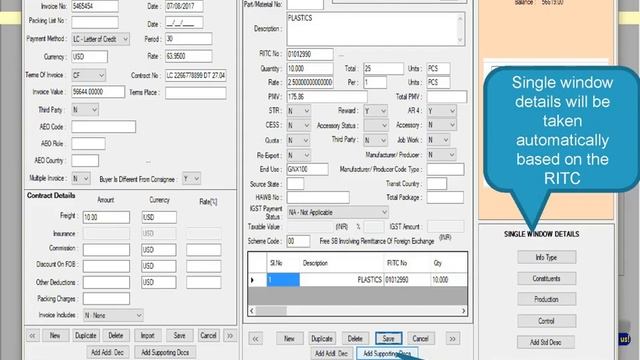Click the Total Package field

pos(445,198)
